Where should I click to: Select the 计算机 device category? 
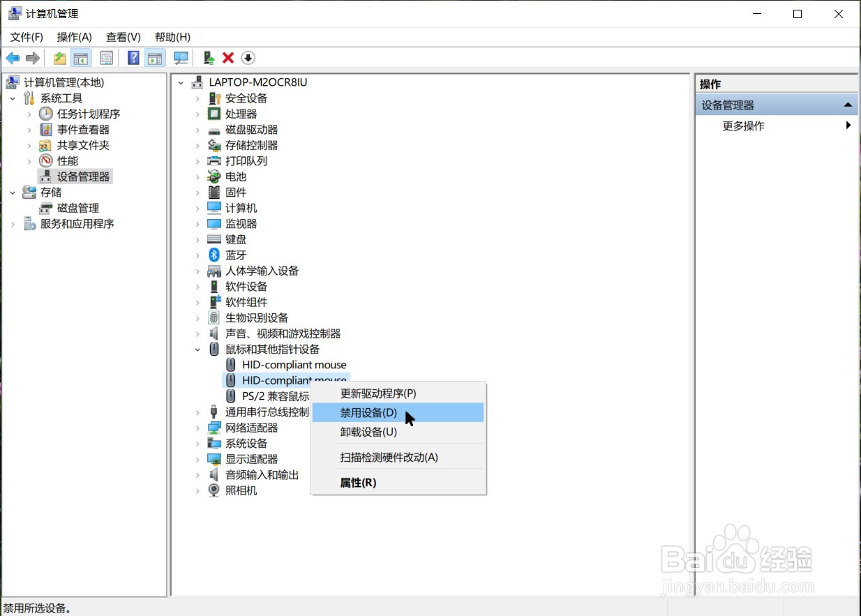241,208
